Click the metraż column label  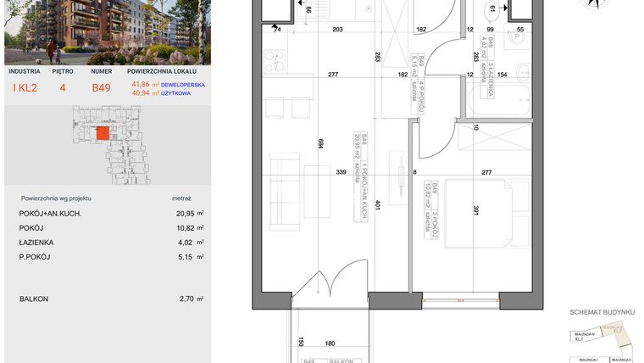click(181, 198)
